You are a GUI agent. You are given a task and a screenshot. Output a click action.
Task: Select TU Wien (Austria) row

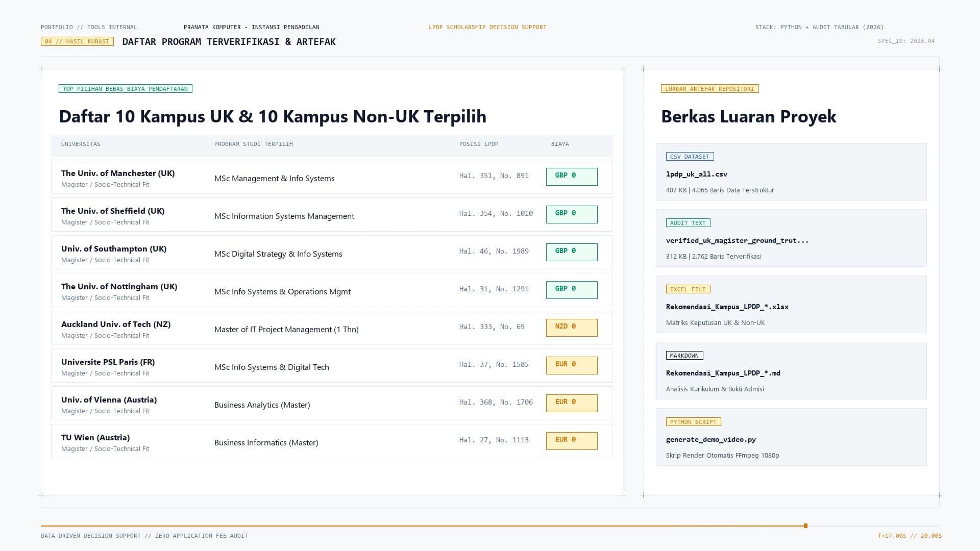pos(332,441)
